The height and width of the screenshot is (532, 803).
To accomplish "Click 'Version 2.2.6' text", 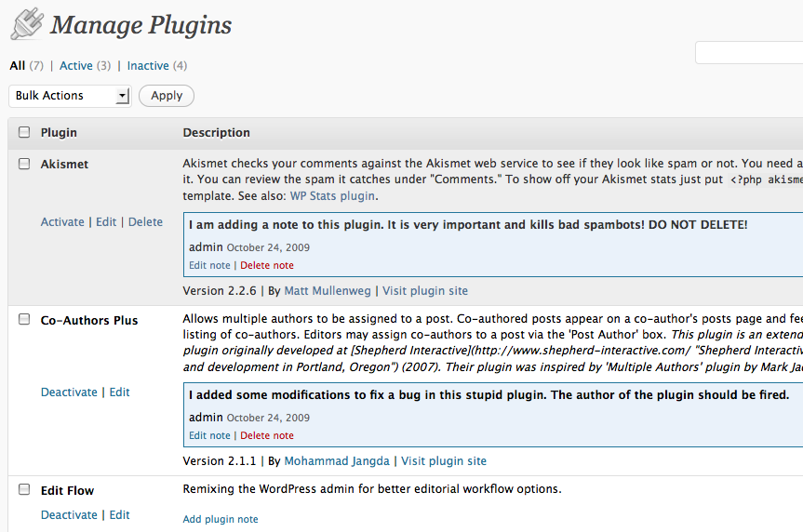I will click(220, 291).
